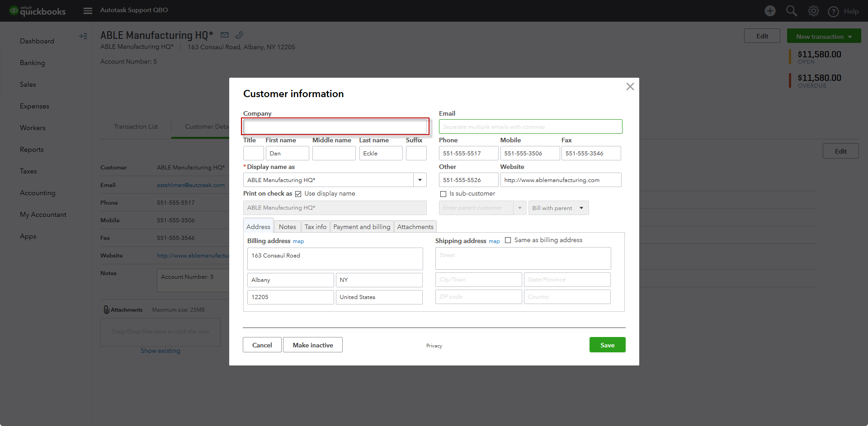
Task: Uncheck Use display name checkbox
Action: pos(298,194)
